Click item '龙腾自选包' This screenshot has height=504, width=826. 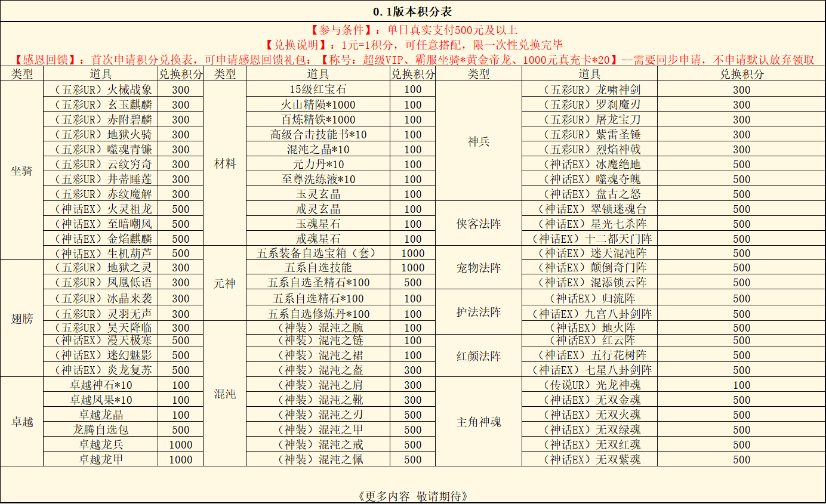[101, 429]
